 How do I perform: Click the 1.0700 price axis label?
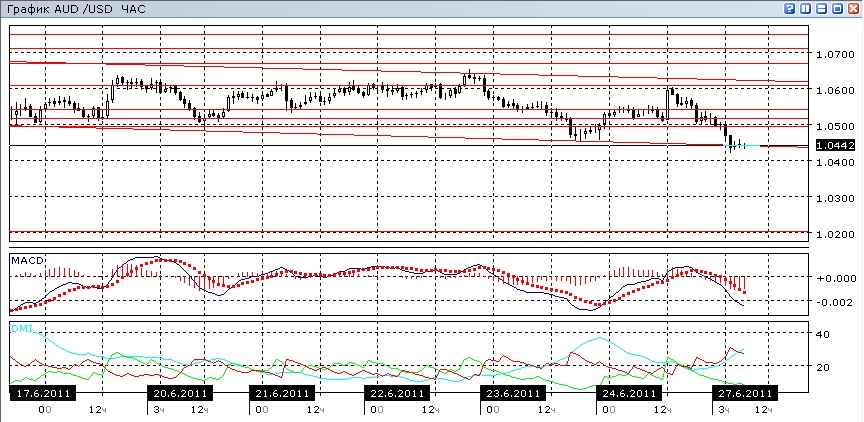(x=835, y=54)
